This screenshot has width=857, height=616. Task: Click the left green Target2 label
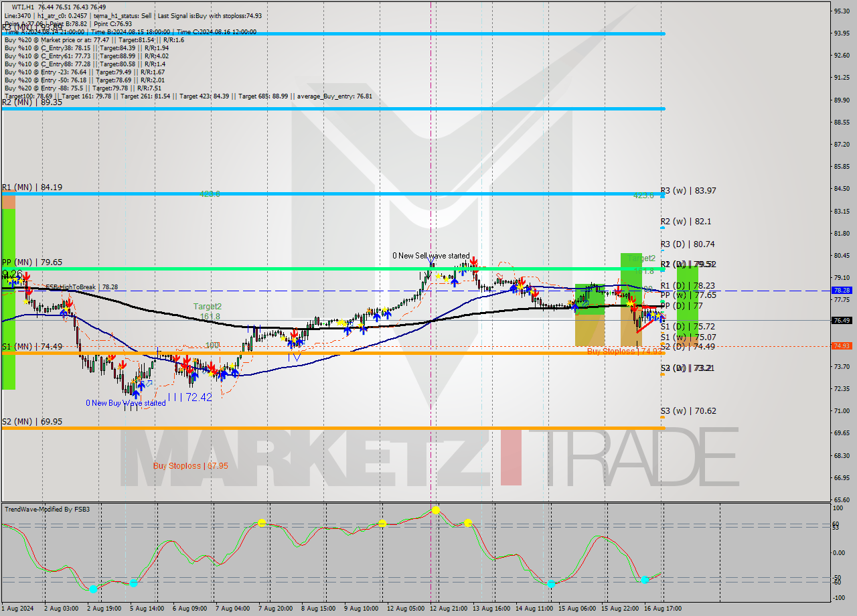(x=208, y=306)
